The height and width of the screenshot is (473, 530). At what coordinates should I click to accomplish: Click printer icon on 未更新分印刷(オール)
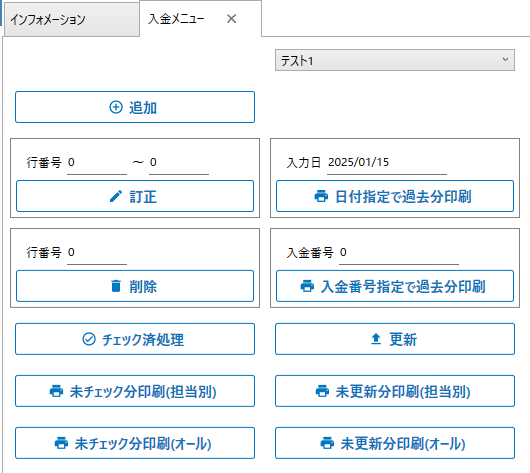pyautogui.click(x=327, y=443)
